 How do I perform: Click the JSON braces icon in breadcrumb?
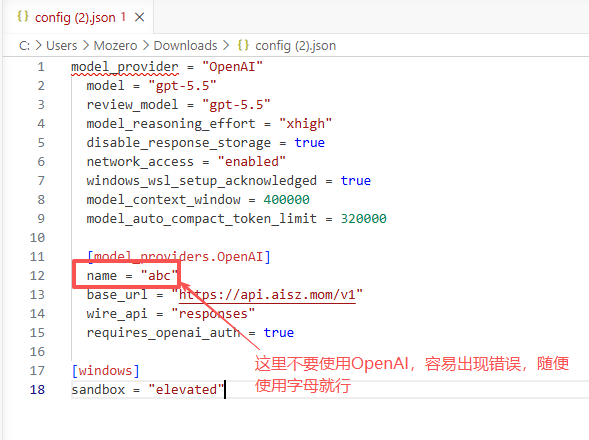coord(243,45)
